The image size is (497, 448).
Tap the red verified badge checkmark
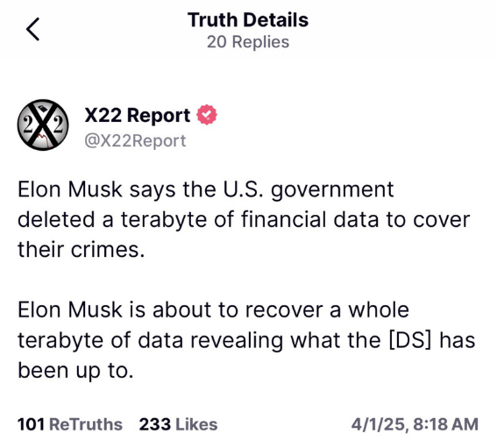(x=207, y=115)
